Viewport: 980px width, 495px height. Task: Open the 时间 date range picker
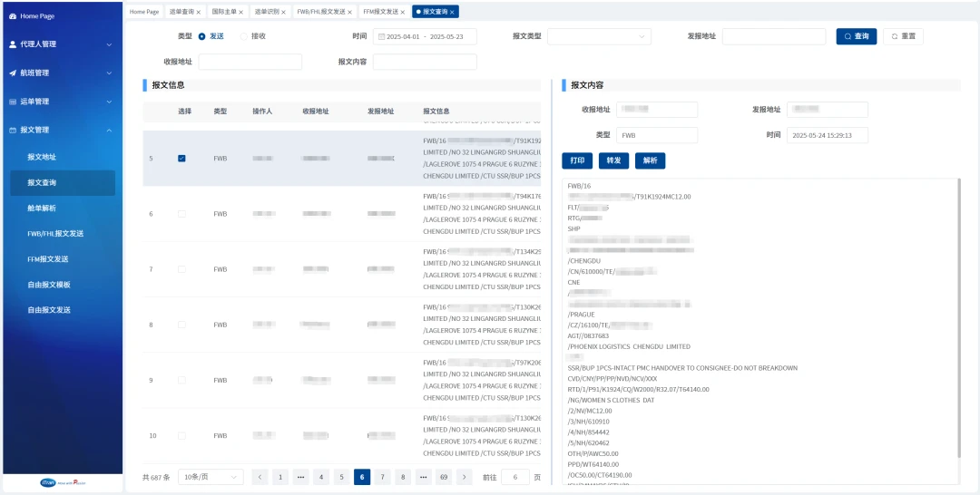(x=425, y=37)
